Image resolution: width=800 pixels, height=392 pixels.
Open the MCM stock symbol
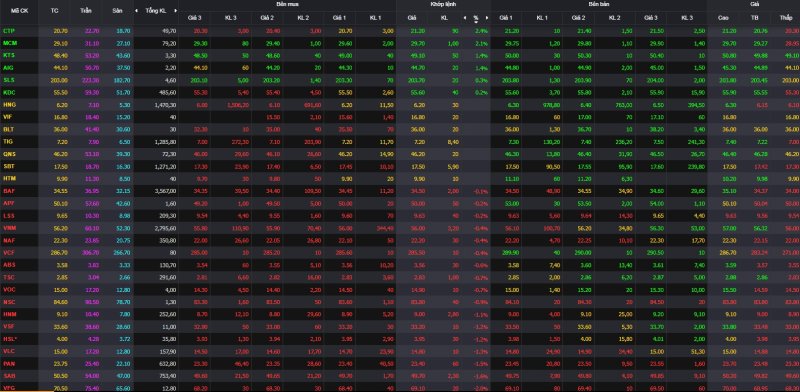(x=9, y=43)
